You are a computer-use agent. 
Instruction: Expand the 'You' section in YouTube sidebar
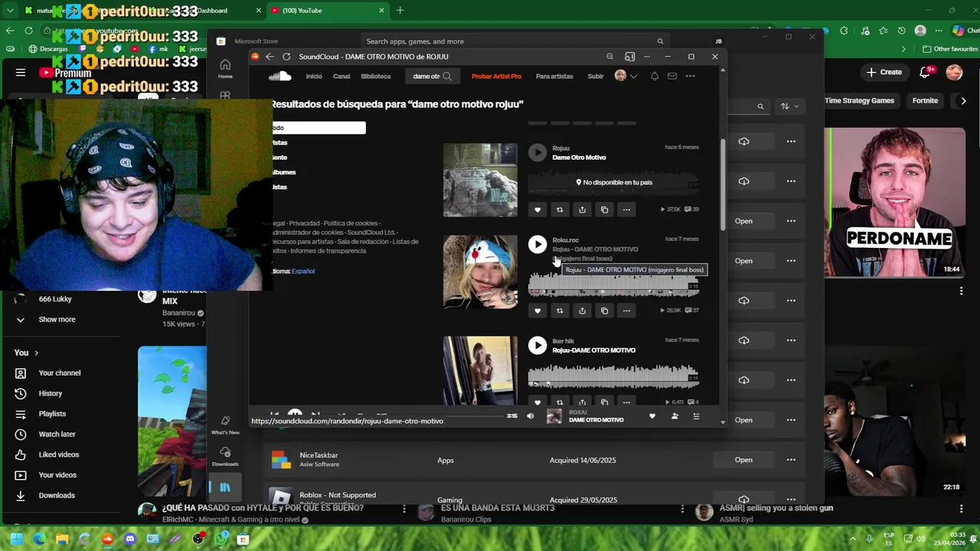pos(26,353)
